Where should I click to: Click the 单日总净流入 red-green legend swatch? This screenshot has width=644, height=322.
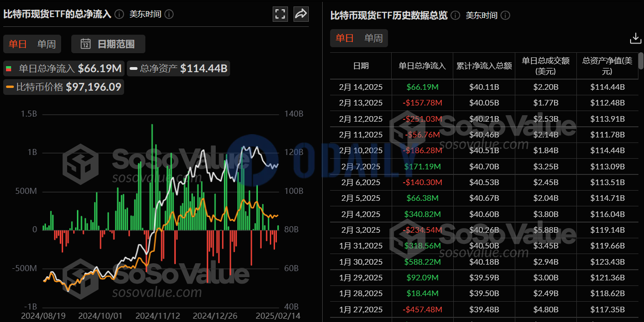(x=8, y=69)
